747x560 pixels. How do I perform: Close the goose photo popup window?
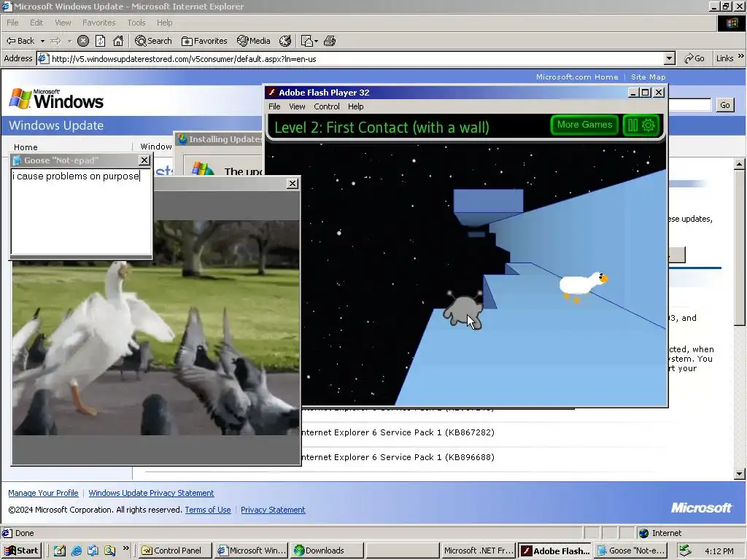point(293,183)
